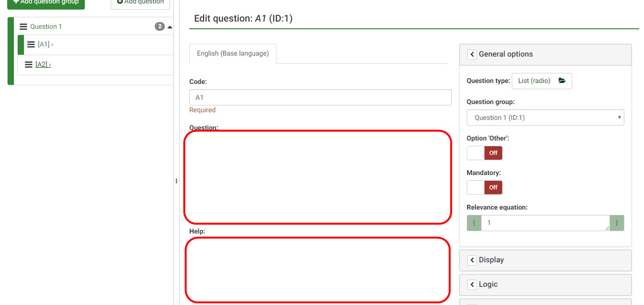Collapse Question 1 group with the caret arrow
This screenshot has height=305, width=644.
(x=170, y=27)
